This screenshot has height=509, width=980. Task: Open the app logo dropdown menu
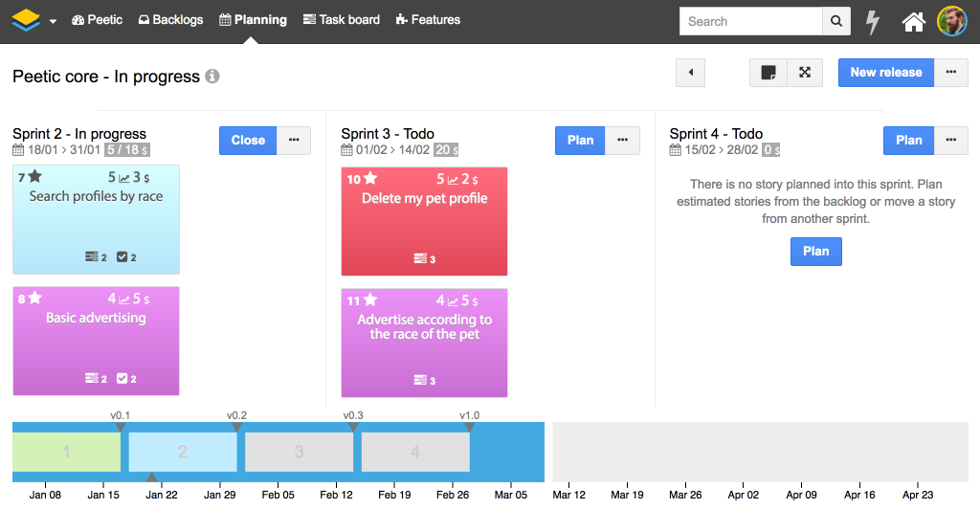click(x=33, y=20)
